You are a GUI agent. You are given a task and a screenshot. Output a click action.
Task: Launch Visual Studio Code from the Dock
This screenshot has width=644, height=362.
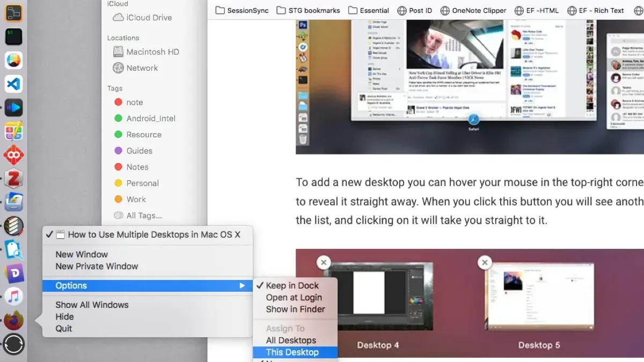[13, 84]
